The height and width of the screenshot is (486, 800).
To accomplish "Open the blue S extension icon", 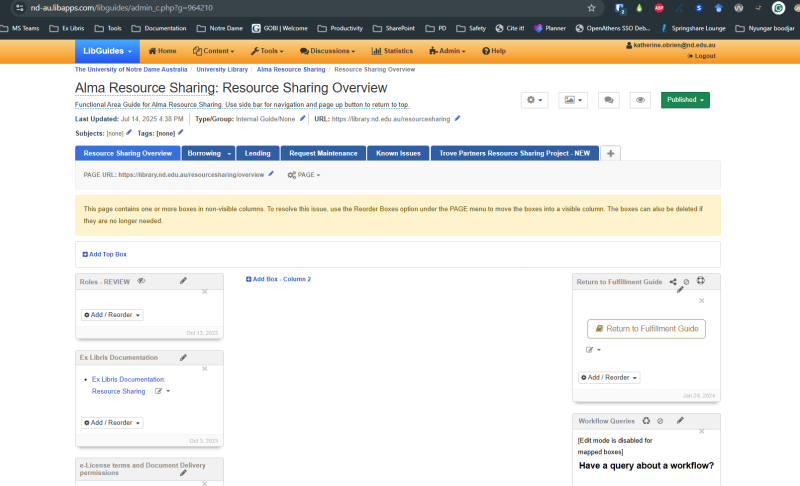I will [699, 8].
